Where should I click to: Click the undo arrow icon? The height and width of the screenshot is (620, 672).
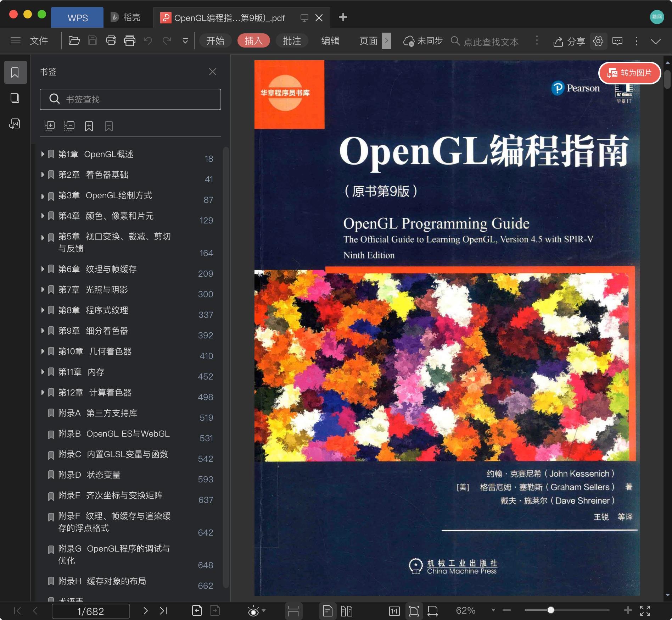click(148, 41)
